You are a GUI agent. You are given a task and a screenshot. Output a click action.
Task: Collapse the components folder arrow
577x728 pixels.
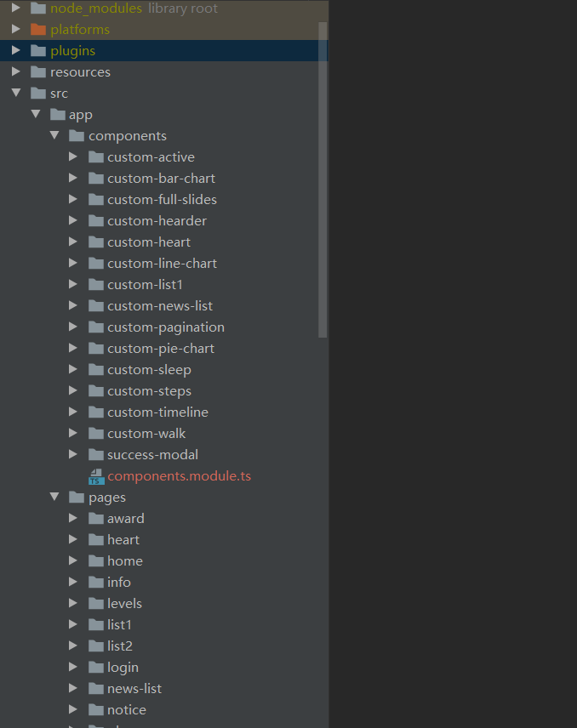coord(54,136)
